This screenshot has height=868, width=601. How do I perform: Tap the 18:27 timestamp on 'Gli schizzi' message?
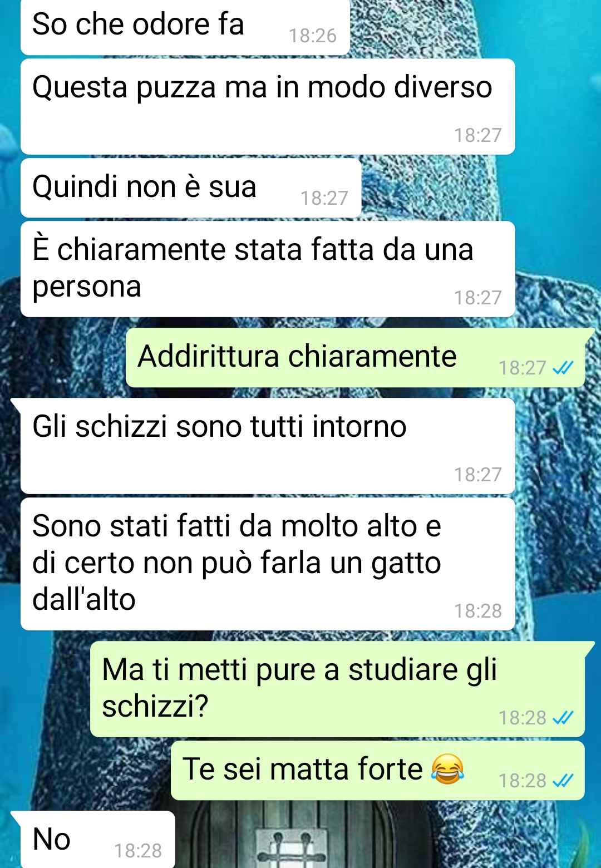(478, 475)
